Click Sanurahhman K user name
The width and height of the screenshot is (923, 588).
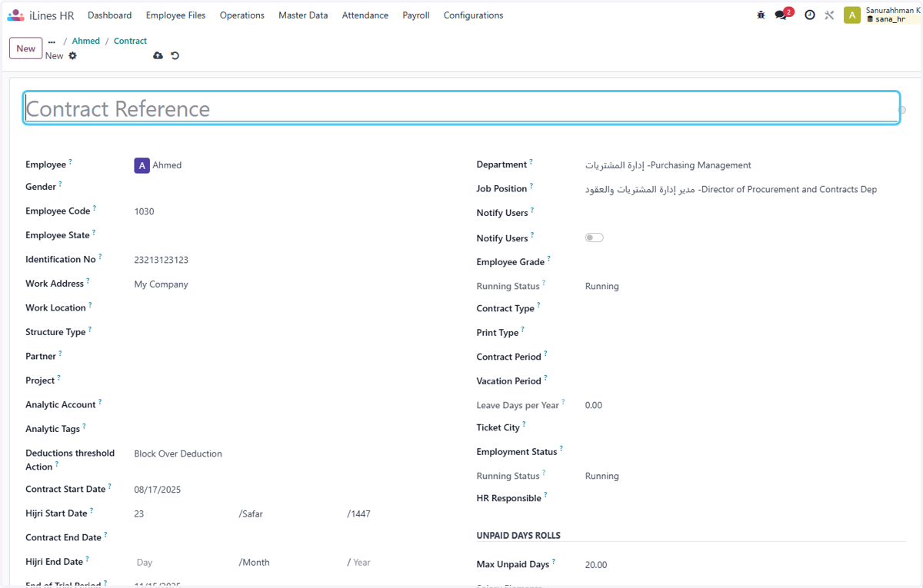[893, 10]
